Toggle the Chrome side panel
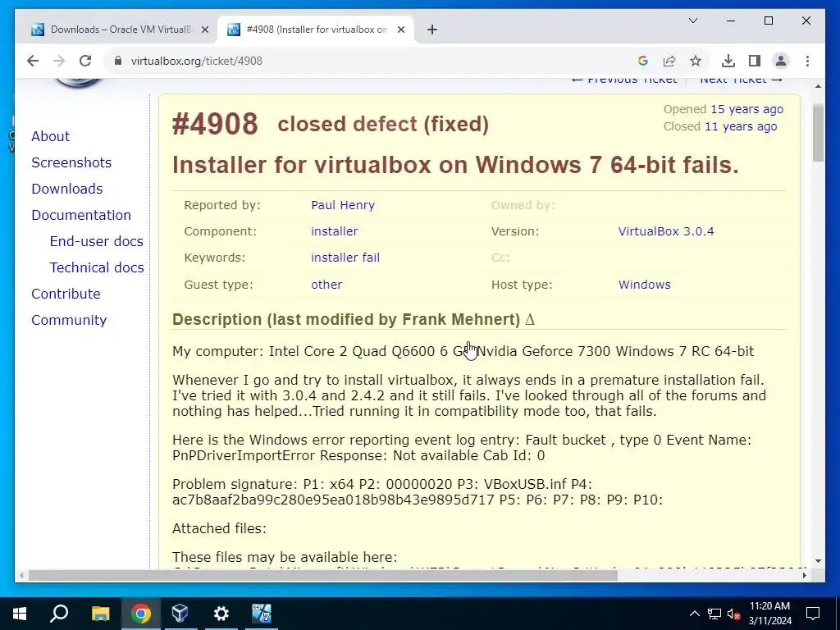This screenshot has height=630, width=840. click(755, 61)
